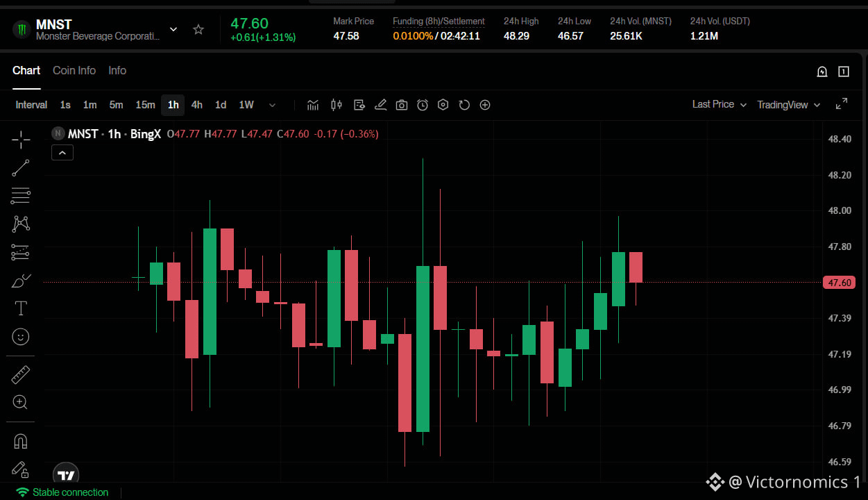This screenshot has height=500, width=868.
Task: Open the horizontal lines (Fib) tool
Action: [x=21, y=196]
